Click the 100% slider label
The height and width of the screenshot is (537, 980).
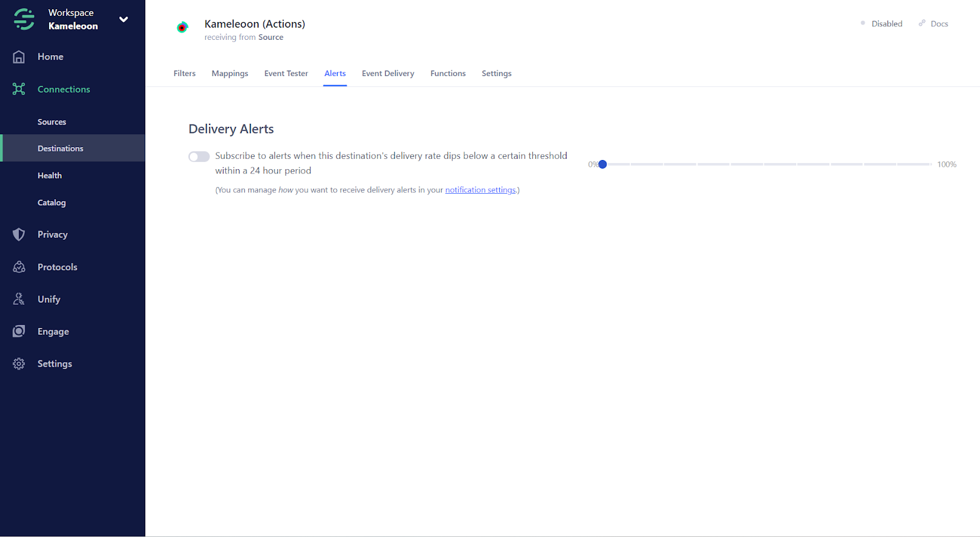pyautogui.click(x=946, y=164)
